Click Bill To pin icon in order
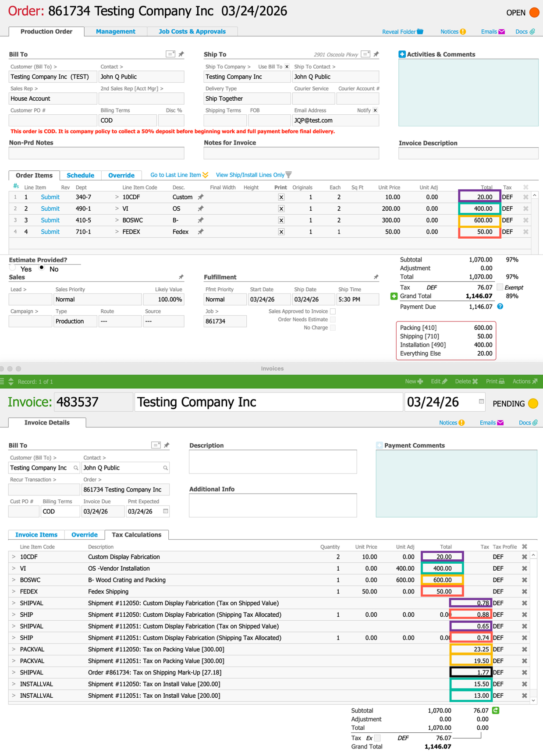The width and height of the screenshot is (543, 756). point(181,54)
